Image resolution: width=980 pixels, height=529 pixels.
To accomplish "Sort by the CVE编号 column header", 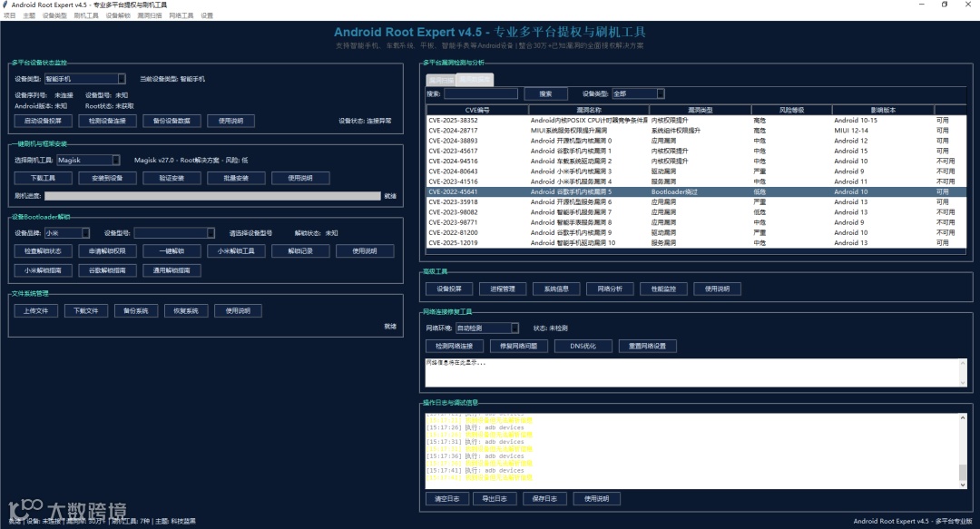I will (477, 110).
